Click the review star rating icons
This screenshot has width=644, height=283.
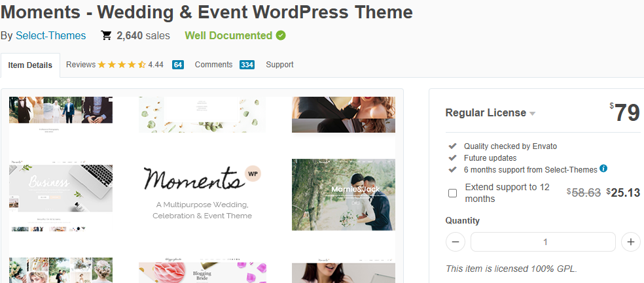tap(122, 65)
